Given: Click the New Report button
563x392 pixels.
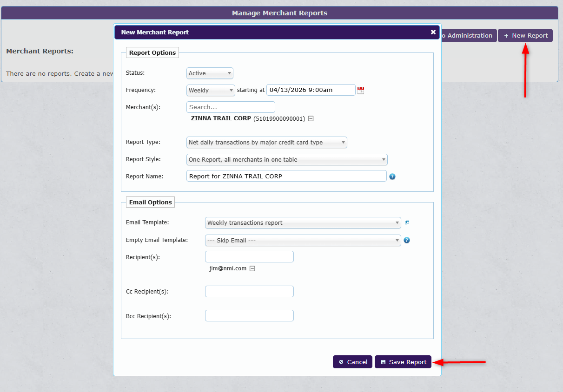Looking at the screenshot, I should pyautogui.click(x=525, y=36).
